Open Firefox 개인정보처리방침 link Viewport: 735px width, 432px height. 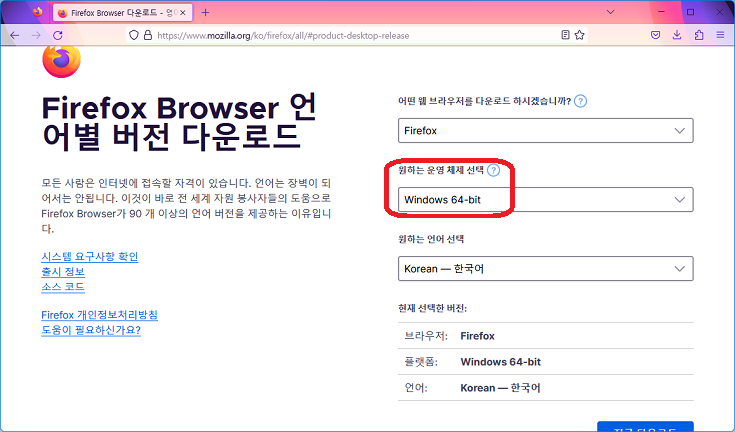point(99,315)
